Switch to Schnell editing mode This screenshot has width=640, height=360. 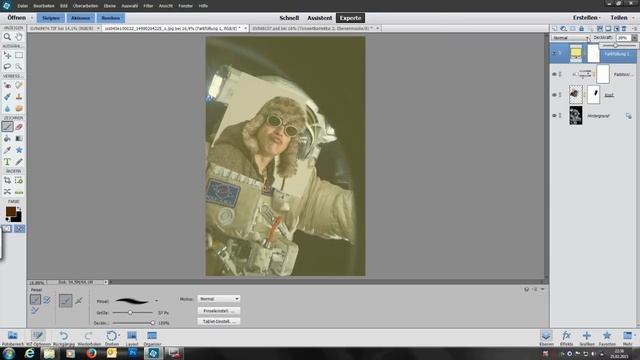coord(289,18)
